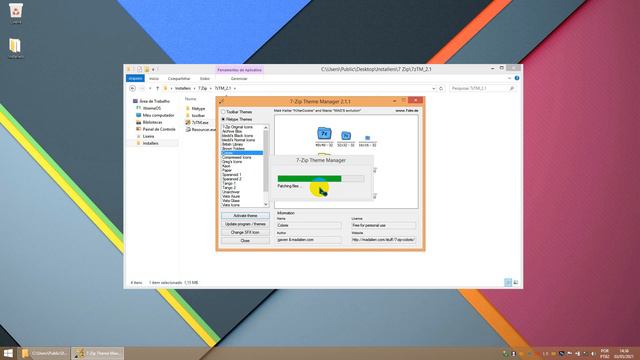
Task: Select '7-Zip Original Icons' theme
Action: point(238,127)
